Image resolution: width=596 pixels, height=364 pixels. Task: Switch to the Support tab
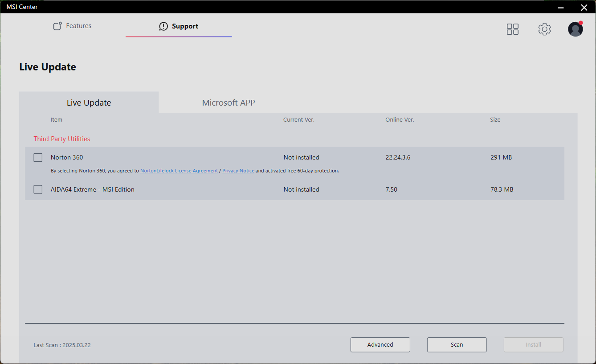(x=179, y=26)
